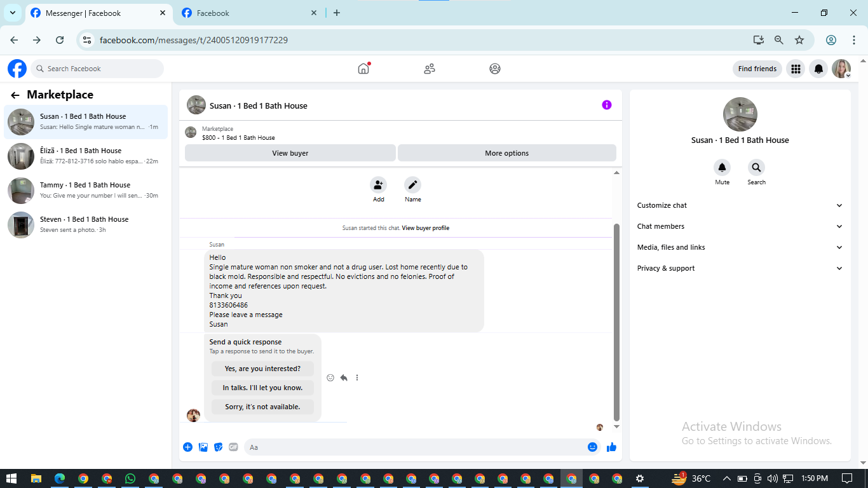
Task: Open the account profile picture menu
Action: (841, 69)
